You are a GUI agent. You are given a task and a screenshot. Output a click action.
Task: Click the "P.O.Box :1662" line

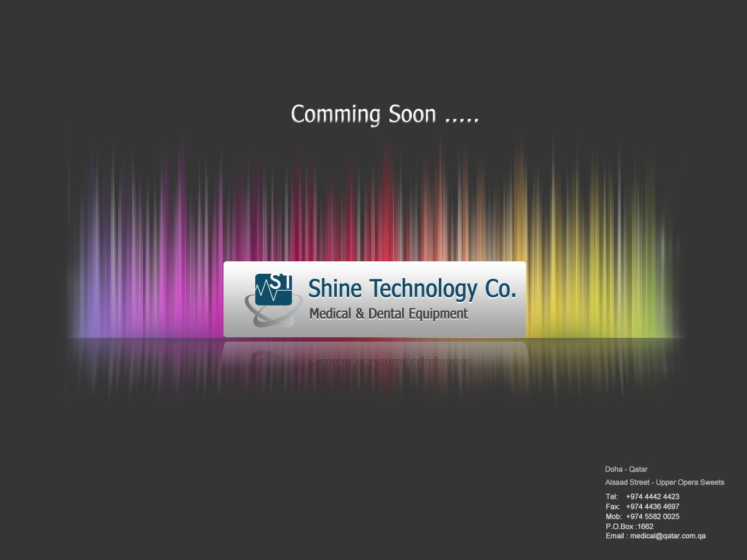click(x=629, y=526)
